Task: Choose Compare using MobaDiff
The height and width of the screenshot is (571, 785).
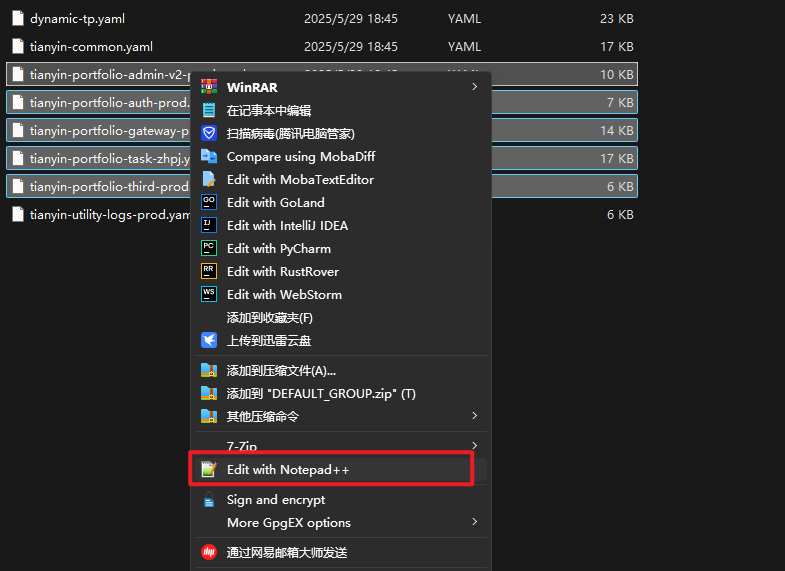Action: pyautogui.click(x=300, y=156)
